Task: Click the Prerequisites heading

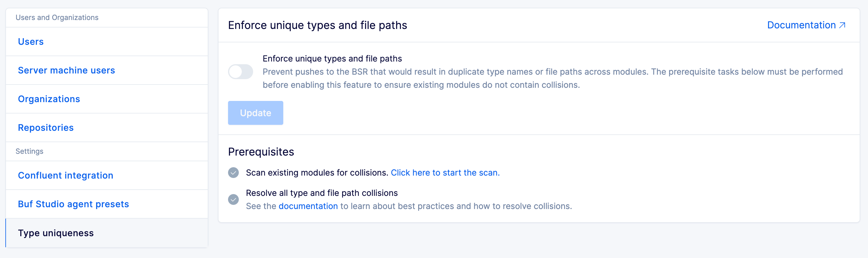Action: coord(261,152)
